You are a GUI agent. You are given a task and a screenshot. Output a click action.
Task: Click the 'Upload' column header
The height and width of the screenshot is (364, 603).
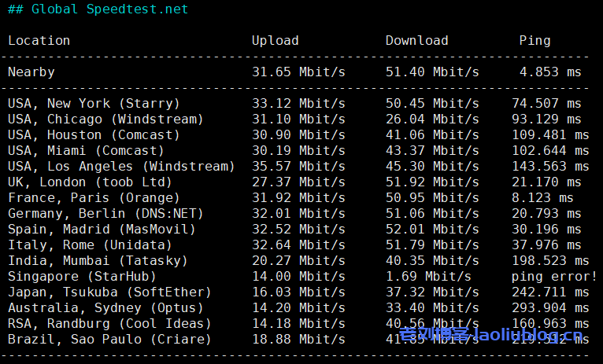coord(275,41)
